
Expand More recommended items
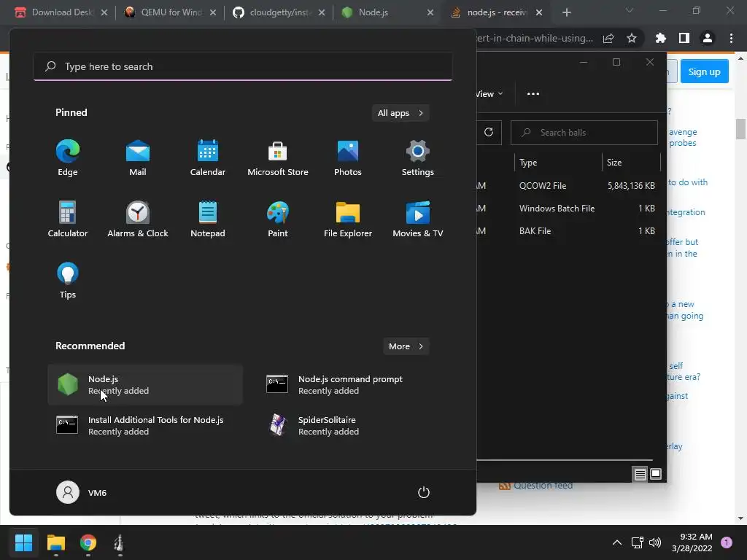pyautogui.click(x=406, y=346)
